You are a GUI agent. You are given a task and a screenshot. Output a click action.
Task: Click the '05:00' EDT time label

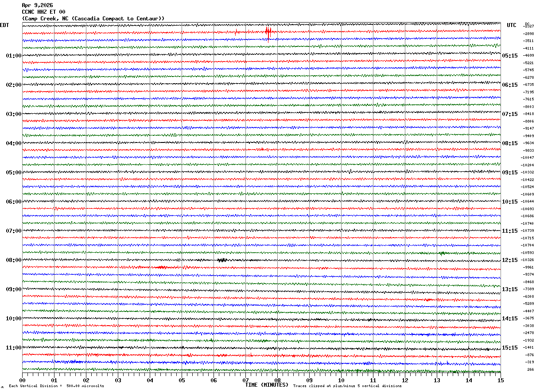pyautogui.click(x=14, y=173)
